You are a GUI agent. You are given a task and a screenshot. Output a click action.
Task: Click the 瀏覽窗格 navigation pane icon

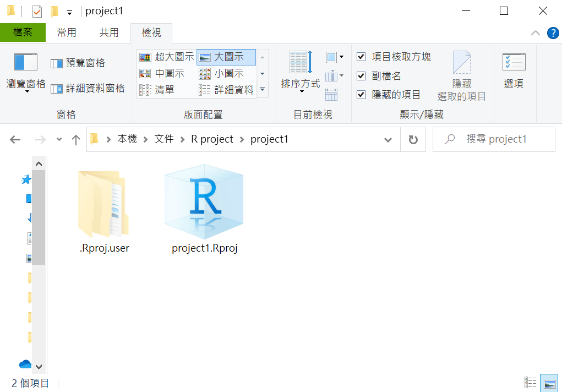pos(25,63)
